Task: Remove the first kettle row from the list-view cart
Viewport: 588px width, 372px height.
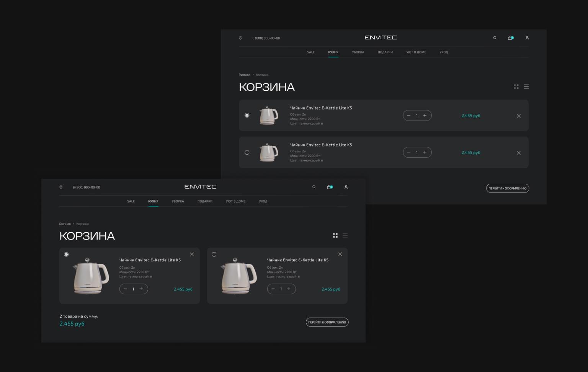Action: tap(519, 116)
